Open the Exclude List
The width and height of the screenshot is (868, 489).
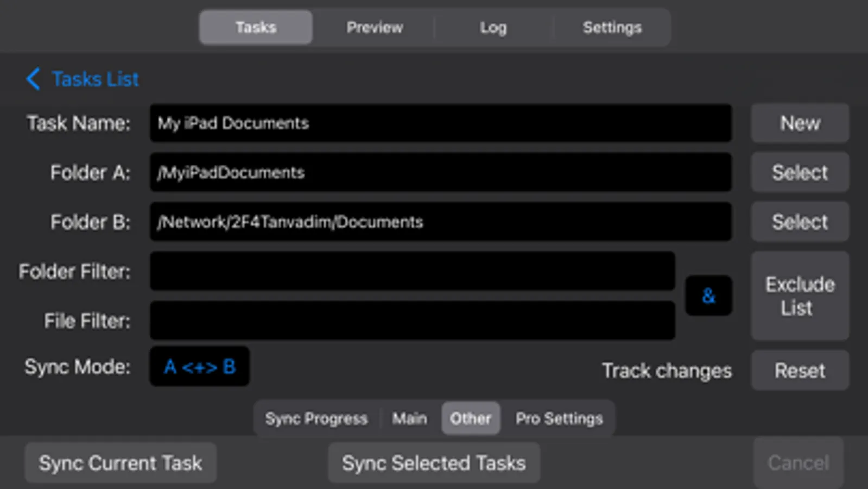tap(800, 296)
